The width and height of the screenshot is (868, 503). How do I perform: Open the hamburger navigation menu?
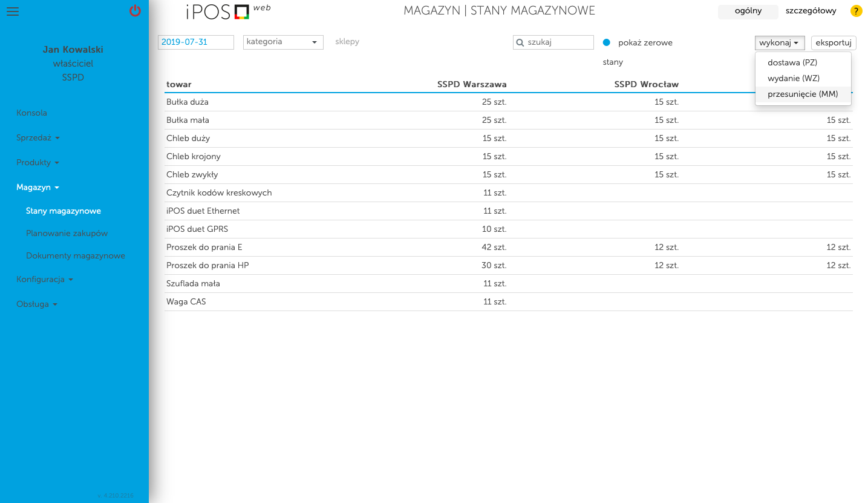pyautogui.click(x=12, y=12)
